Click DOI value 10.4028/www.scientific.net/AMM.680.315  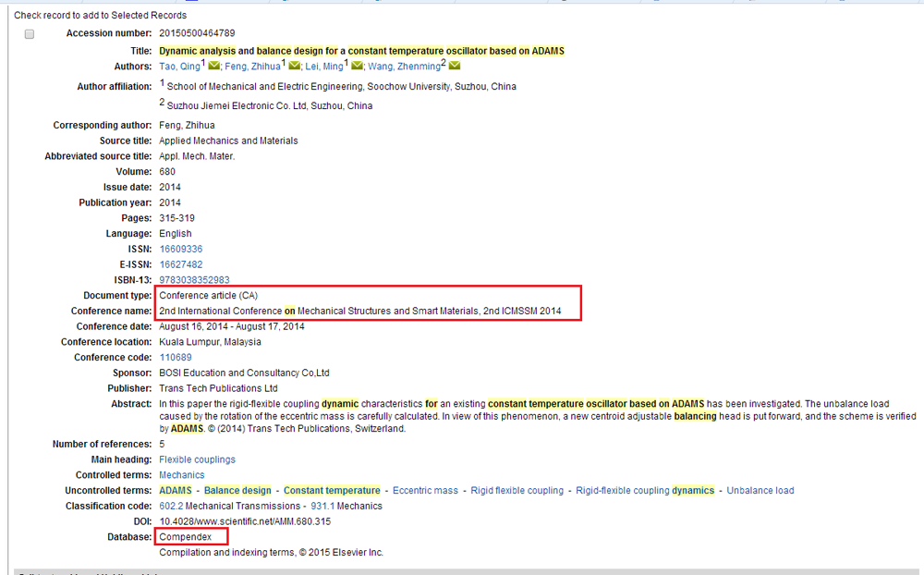245,521
